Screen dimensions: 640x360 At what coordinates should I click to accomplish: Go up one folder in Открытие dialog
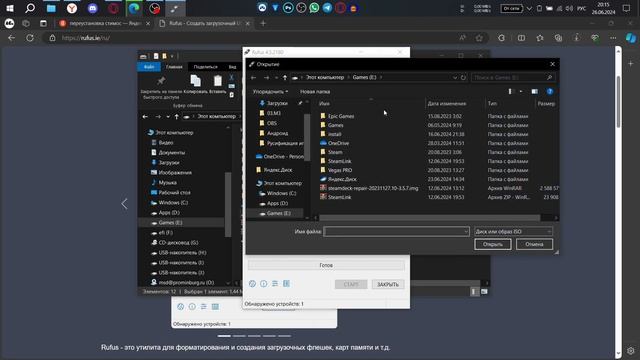[285, 78]
